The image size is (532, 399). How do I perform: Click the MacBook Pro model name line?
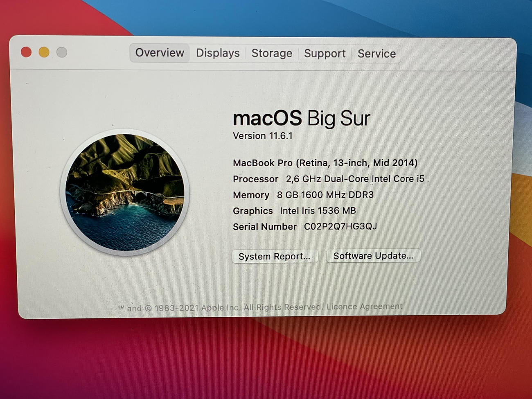click(325, 163)
